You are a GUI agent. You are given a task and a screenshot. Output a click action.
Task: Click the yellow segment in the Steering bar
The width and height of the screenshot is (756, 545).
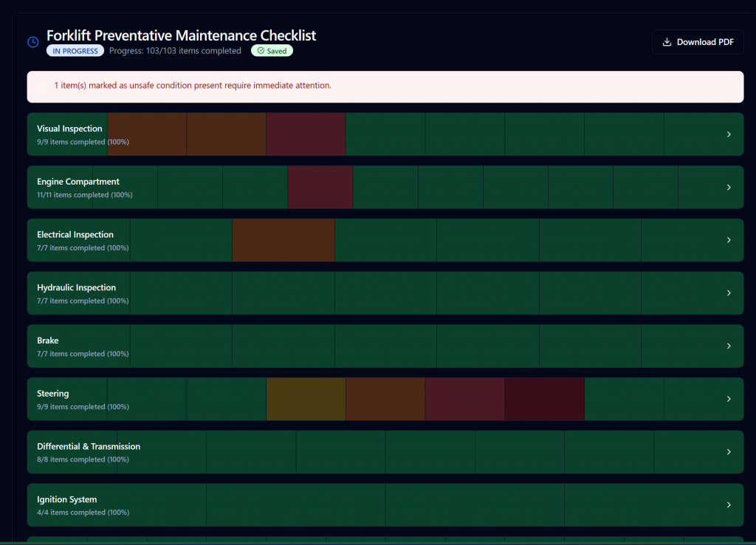pyautogui.click(x=306, y=399)
